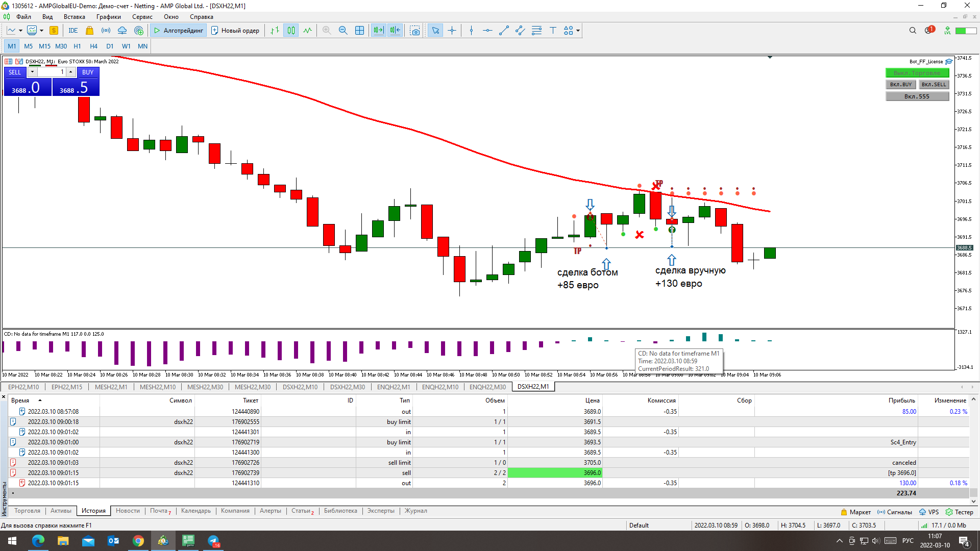This screenshot has width=980, height=551.
Task: Toggle the Алготрейдинг button
Action: (x=178, y=31)
